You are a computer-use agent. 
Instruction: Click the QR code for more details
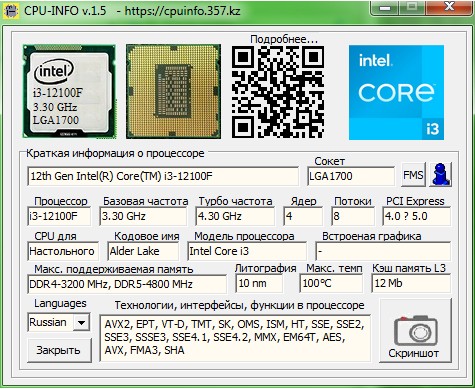point(278,92)
